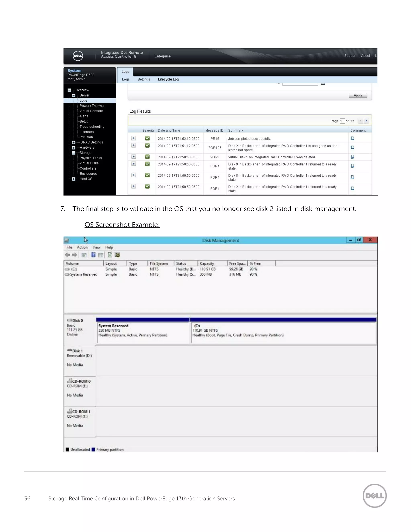Select Controllers in the tree

click(88, 169)
